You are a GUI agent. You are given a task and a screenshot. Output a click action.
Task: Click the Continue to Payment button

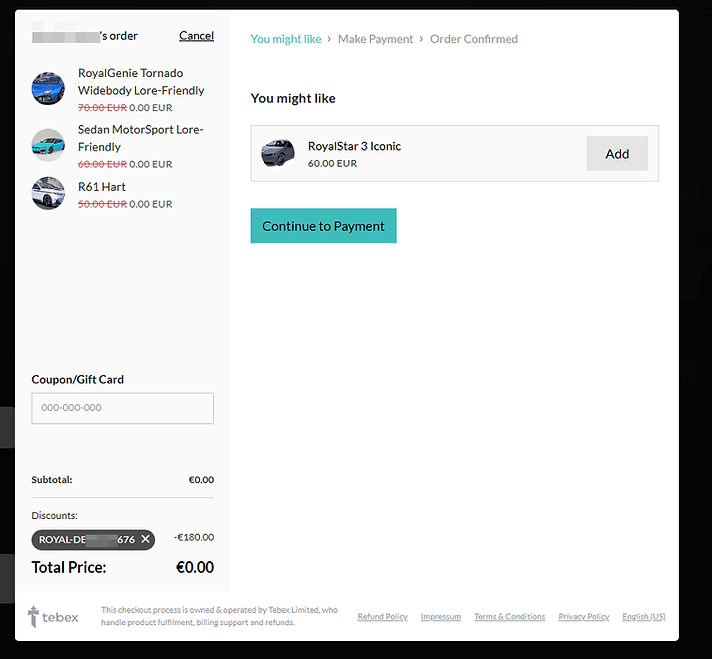323,226
